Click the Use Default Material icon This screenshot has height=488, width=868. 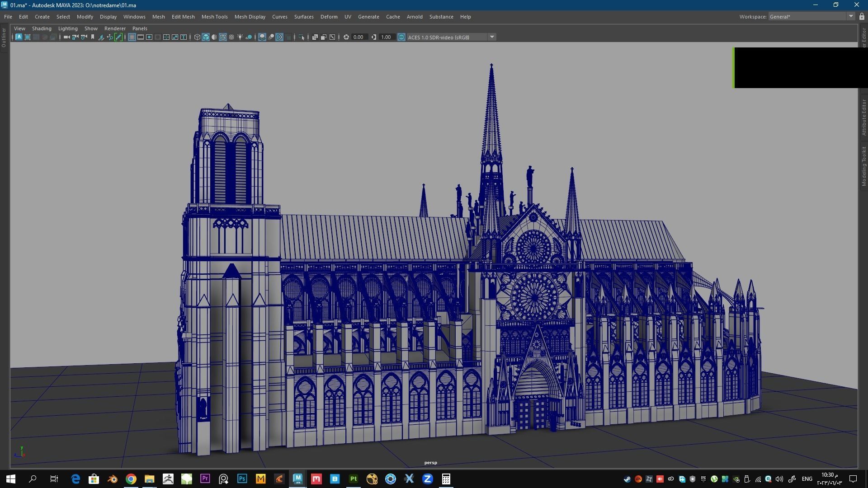[x=214, y=37]
